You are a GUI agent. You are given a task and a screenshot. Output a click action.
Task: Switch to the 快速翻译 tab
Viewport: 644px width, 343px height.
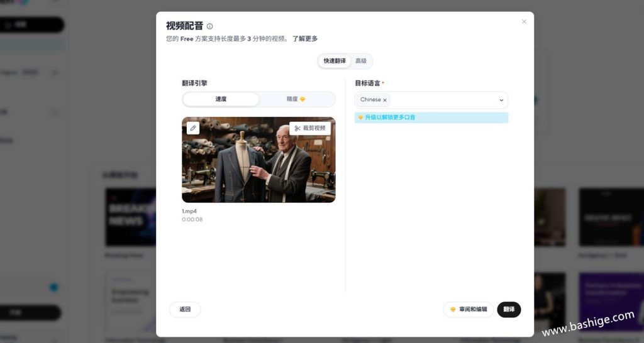click(335, 61)
